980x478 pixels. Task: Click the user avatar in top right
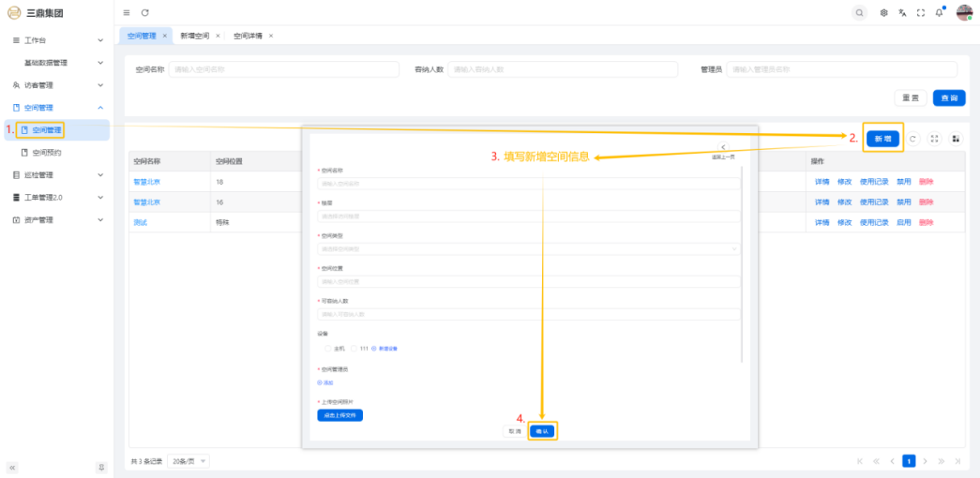click(x=964, y=12)
